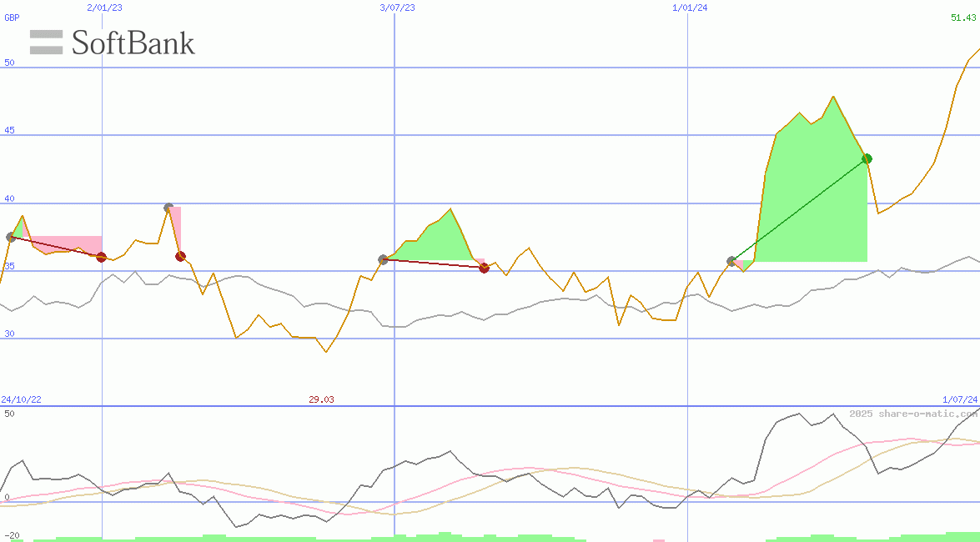Image resolution: width=980 pixels, height=542 pixels.
Task: Select the 3/07/23 date label
Action: pos(397,8)
